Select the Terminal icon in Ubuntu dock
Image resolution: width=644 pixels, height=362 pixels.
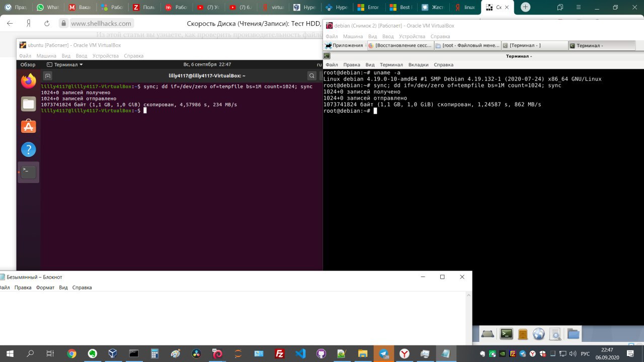tap(29, 172)
